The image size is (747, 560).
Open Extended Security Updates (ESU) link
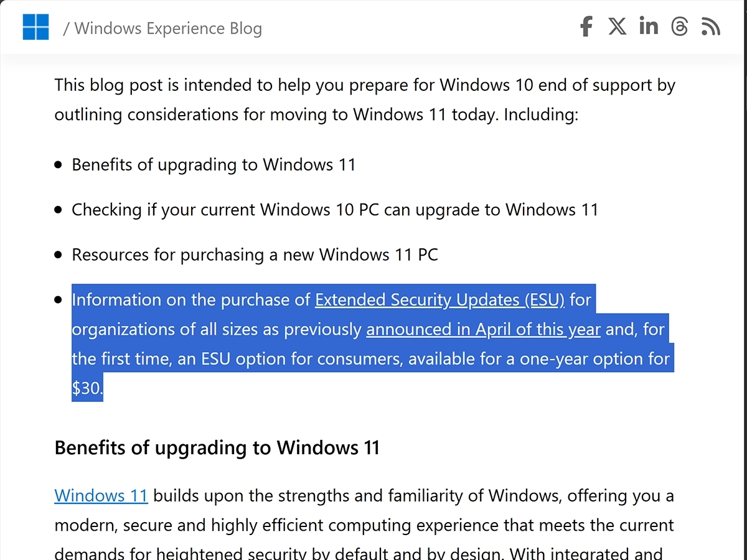(439, 300)
